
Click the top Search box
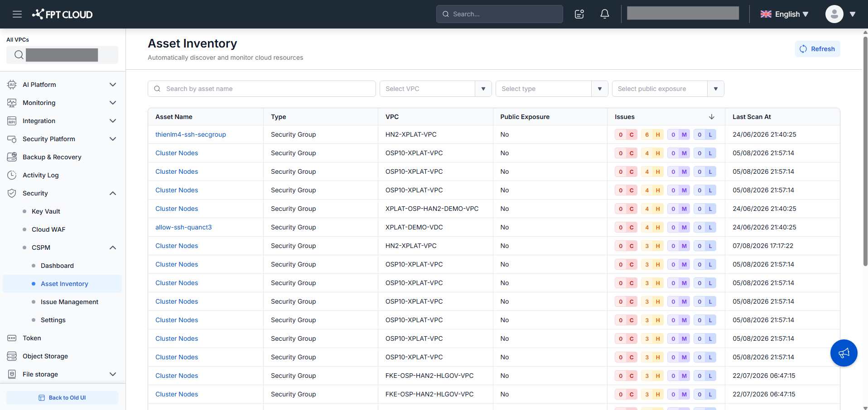(x=499, y=14)
